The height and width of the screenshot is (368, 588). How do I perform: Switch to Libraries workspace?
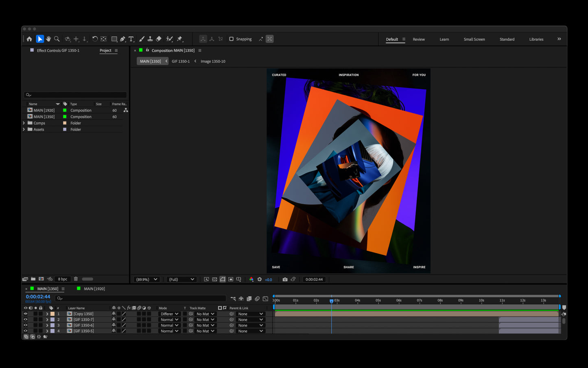(x=536, y=39)
